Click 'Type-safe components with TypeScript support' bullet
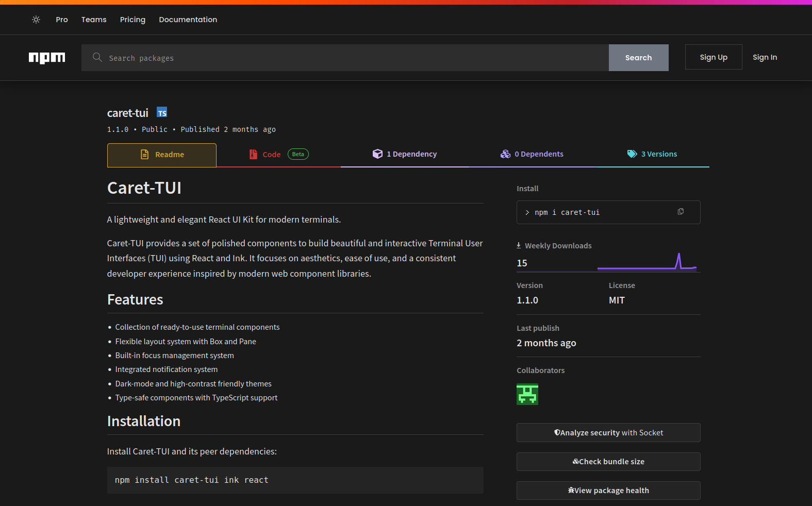Image resolution: width=812 pixels, height=506 pixels. click(x=196, y=398)
